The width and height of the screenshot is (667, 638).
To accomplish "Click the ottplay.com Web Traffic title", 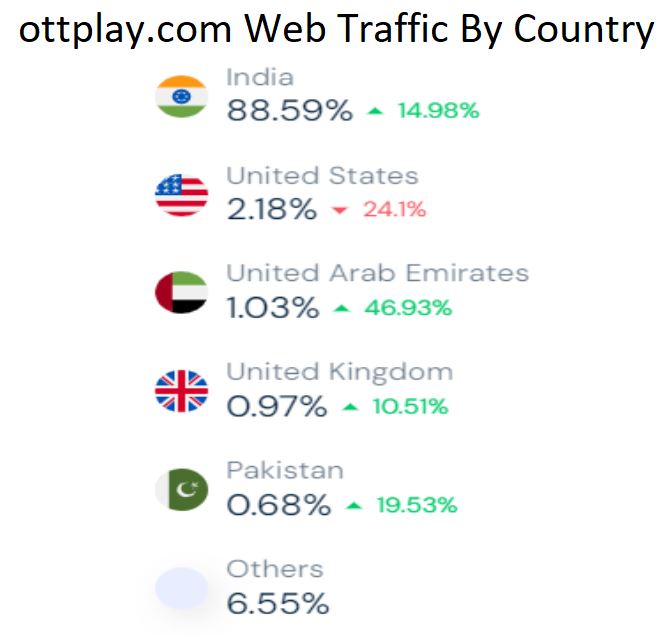I will coord(335,30).
